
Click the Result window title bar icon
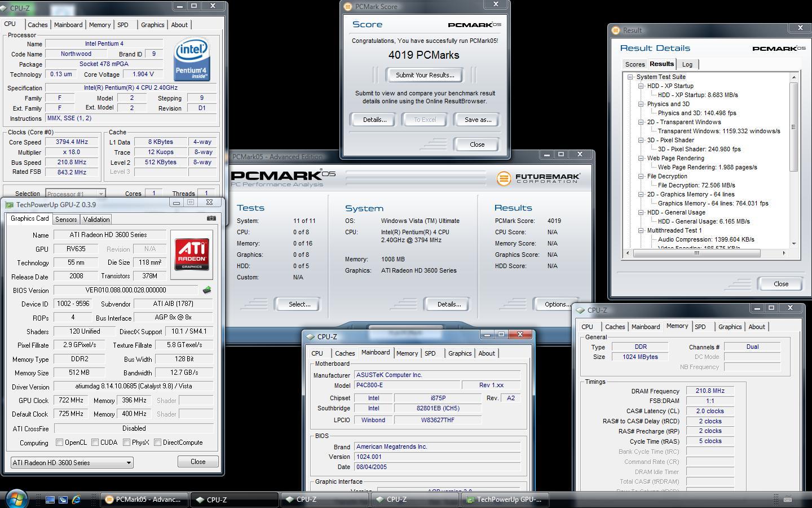point(616,30)
